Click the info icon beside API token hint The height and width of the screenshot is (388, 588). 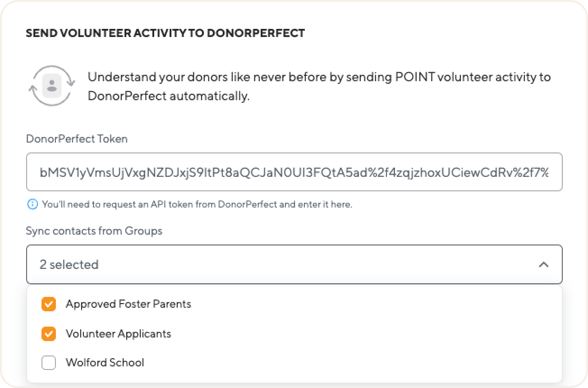32,204
